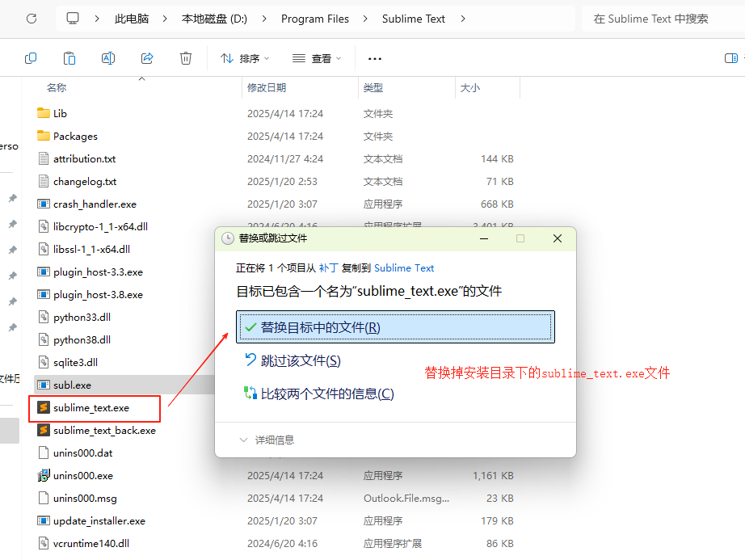
Task: Choose 跳过该文件(S) option
Action: [x=293, y=360]
